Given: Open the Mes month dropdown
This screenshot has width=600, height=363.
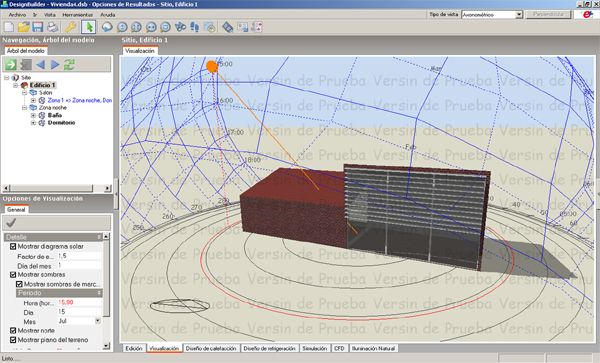Looking at the screenshot, I should pyautogui.click(x=98, y=321).
